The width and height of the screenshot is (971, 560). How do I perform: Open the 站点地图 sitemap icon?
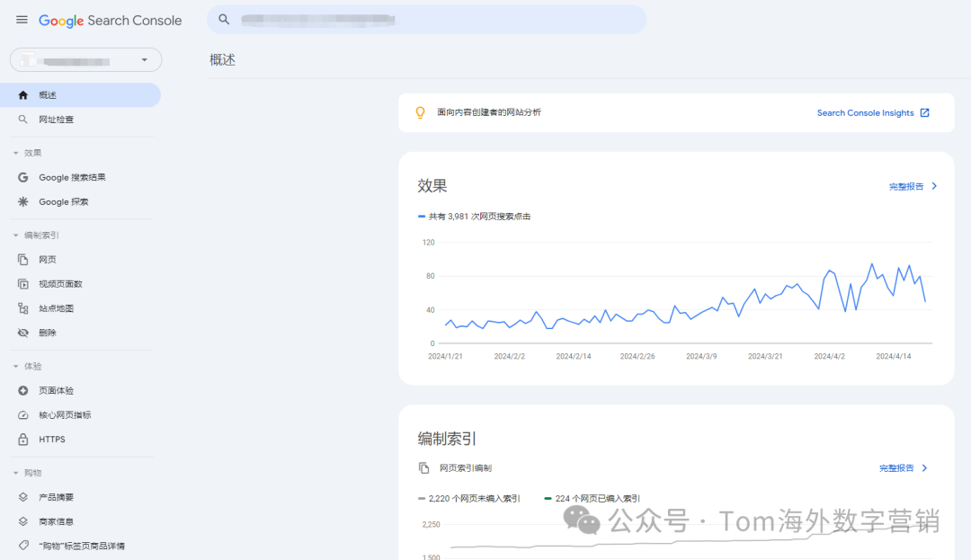click(23, 308)
